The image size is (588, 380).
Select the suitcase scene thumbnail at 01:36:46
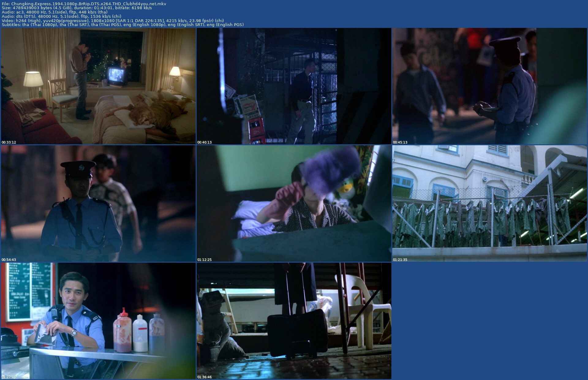click(294, 321)
